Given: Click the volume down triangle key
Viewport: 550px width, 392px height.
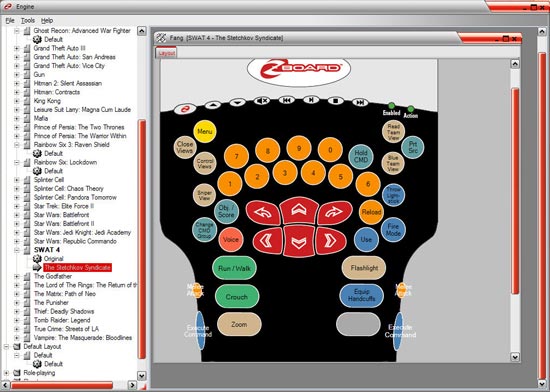Looking at the screenshot, I should click(x=237, y=102).
